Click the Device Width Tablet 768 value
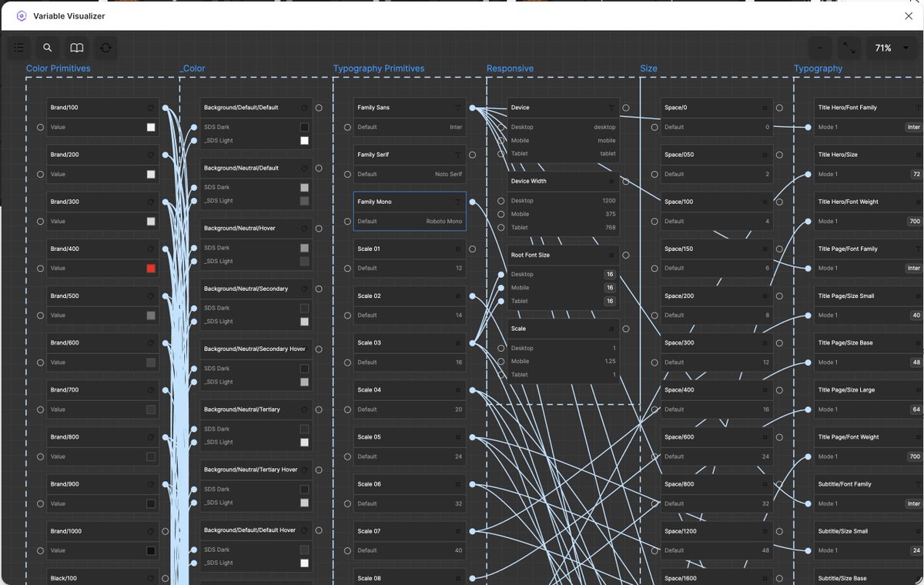The height and width of the screenshot is (585, 924). click(609, 228)
